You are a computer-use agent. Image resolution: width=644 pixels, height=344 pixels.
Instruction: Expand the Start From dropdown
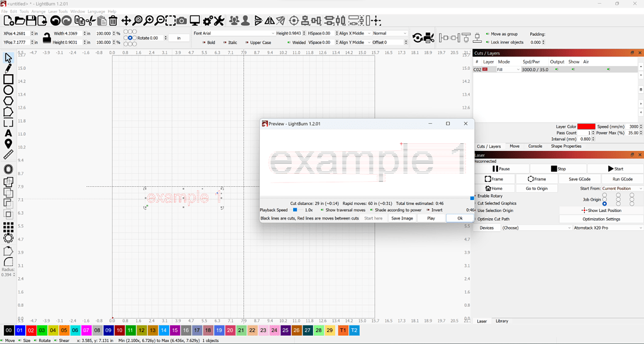(621, 189)
